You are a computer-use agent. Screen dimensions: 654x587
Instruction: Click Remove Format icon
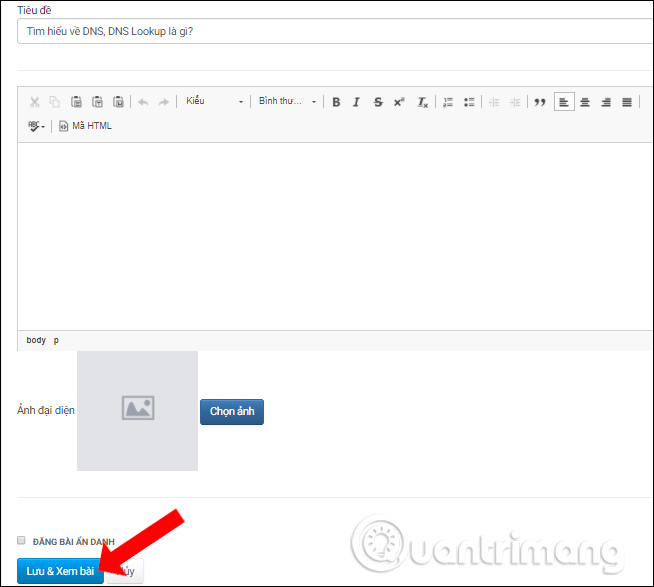click(x=423, y=102)
